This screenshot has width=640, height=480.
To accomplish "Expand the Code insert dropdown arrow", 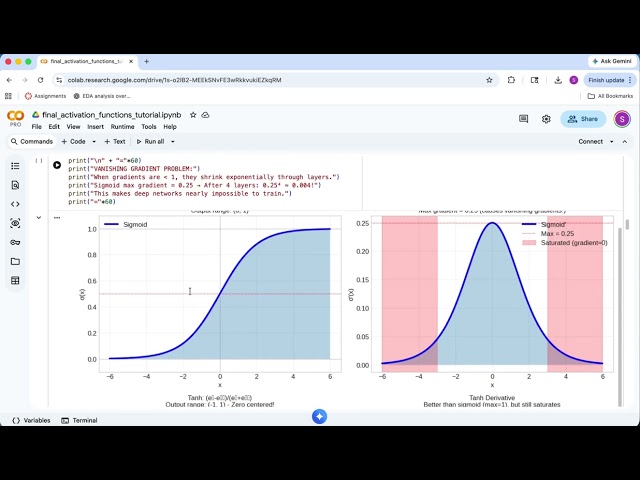I will coord(94,142).
